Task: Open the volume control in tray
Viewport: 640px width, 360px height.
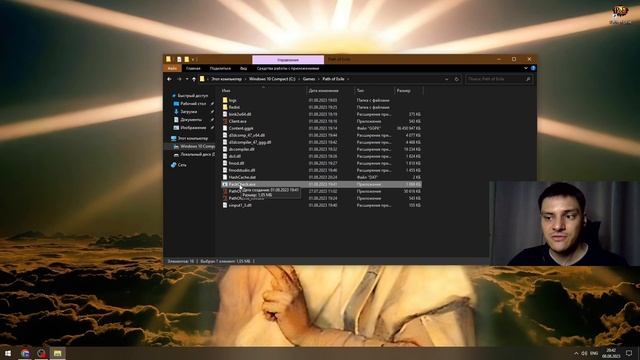Action: (584, 353)
